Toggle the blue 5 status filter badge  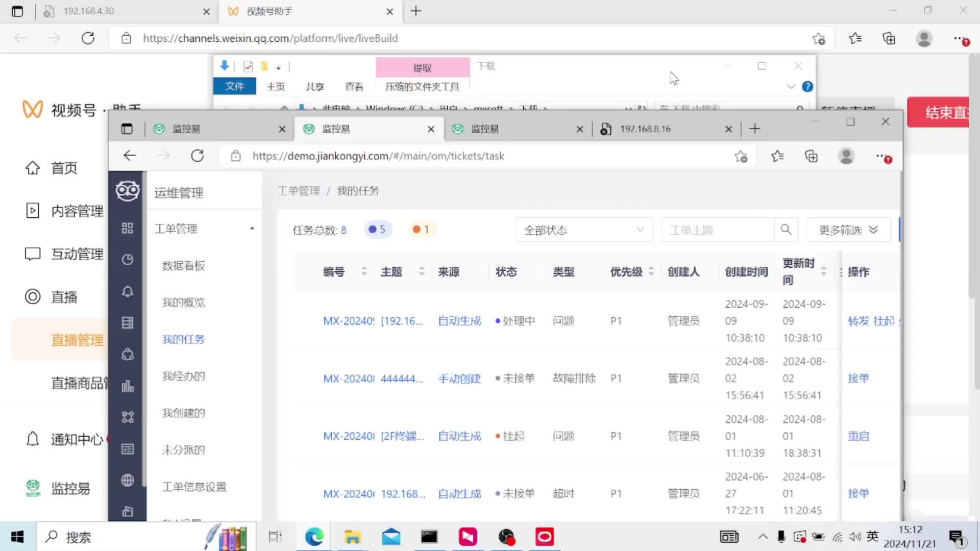tap(377, 230)
